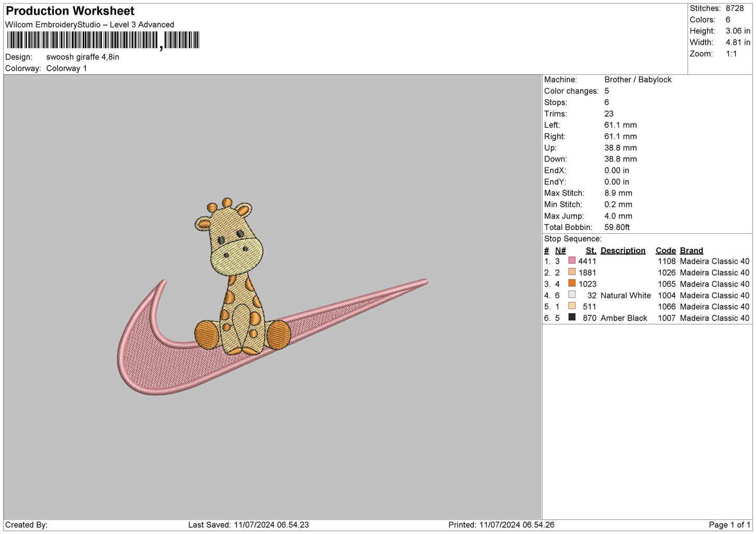Click the 'Production Worksheet' title
The width and height of the screenshot is (756, 534).
pyautogui.click(x=70, y=11)
